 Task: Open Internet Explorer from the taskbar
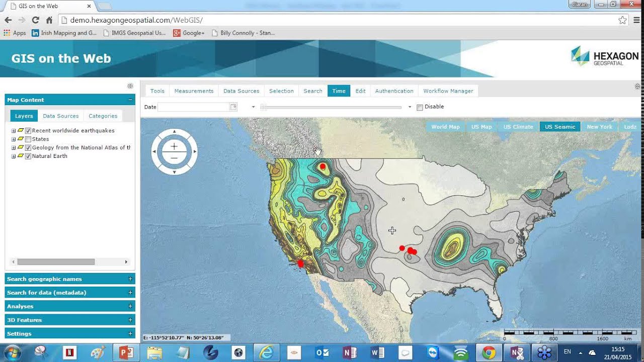pos(266,353)
